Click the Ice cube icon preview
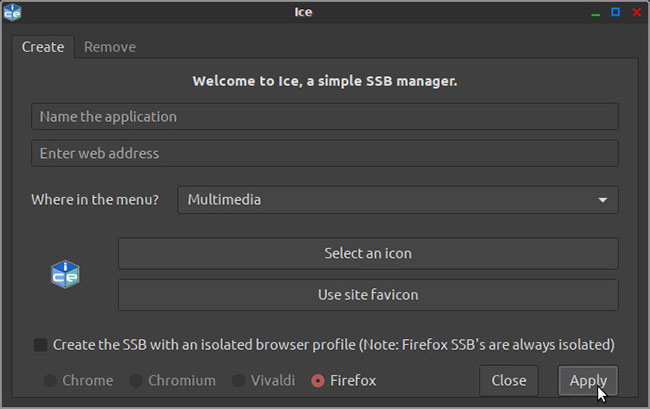 65,274
